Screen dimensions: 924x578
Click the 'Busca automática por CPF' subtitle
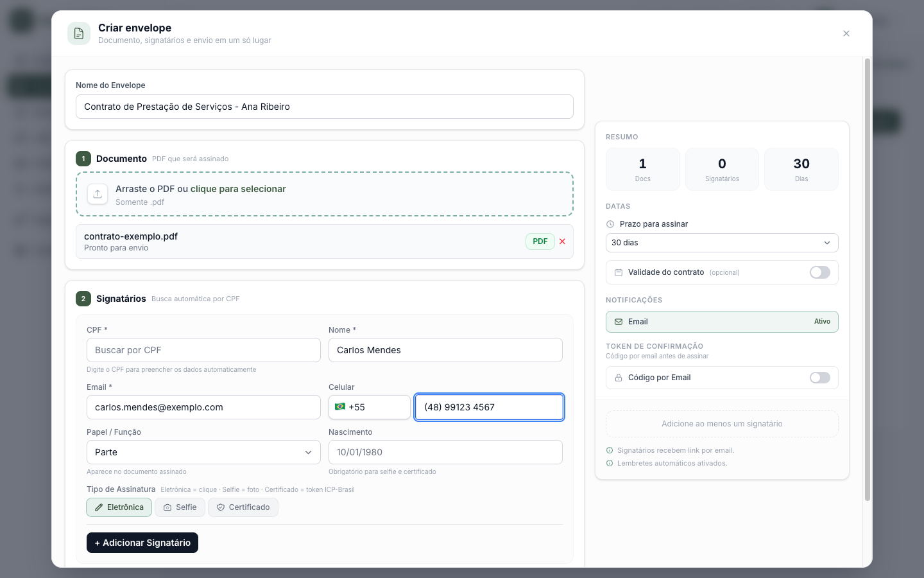click(x=196, y=299)
